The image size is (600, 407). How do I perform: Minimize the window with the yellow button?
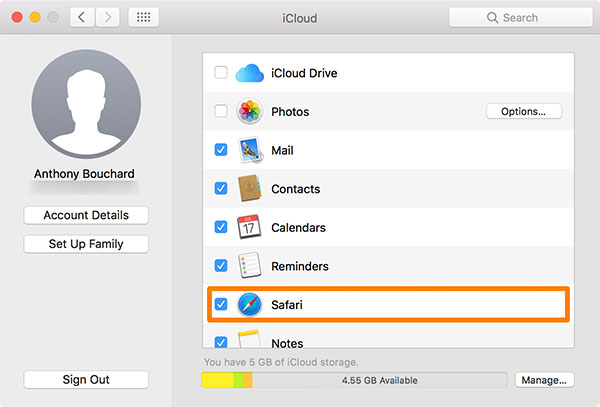(x=35, y=17)
